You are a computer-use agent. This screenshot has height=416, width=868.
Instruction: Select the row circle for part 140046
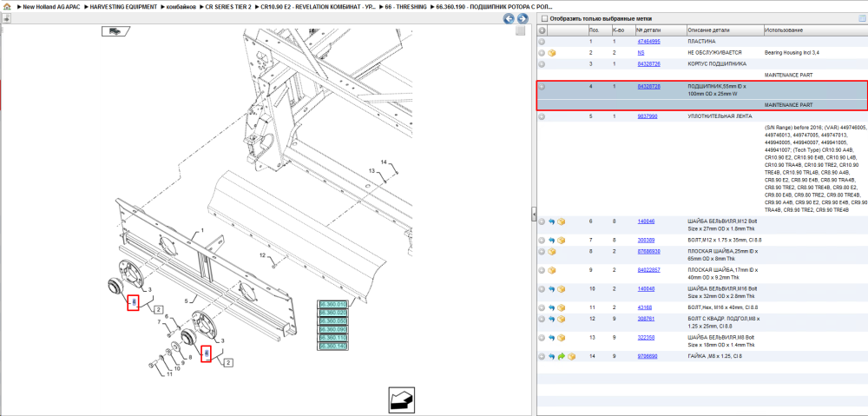(542, 221)
